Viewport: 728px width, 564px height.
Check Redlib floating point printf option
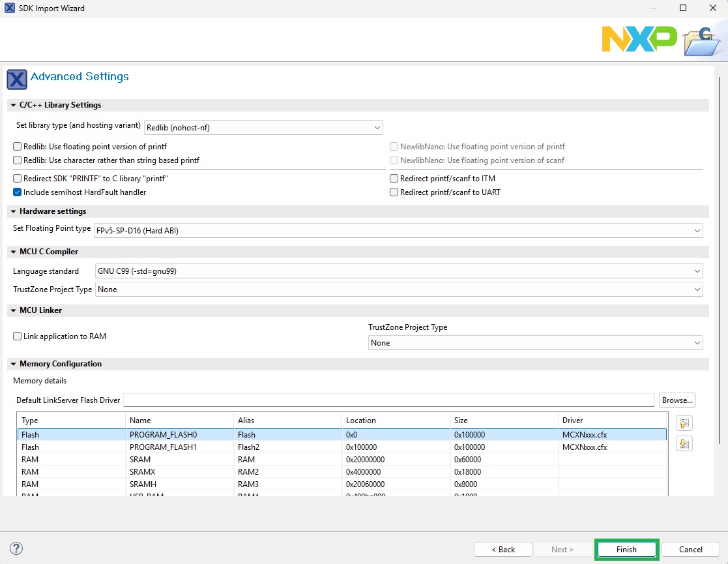tap(16, 146)
